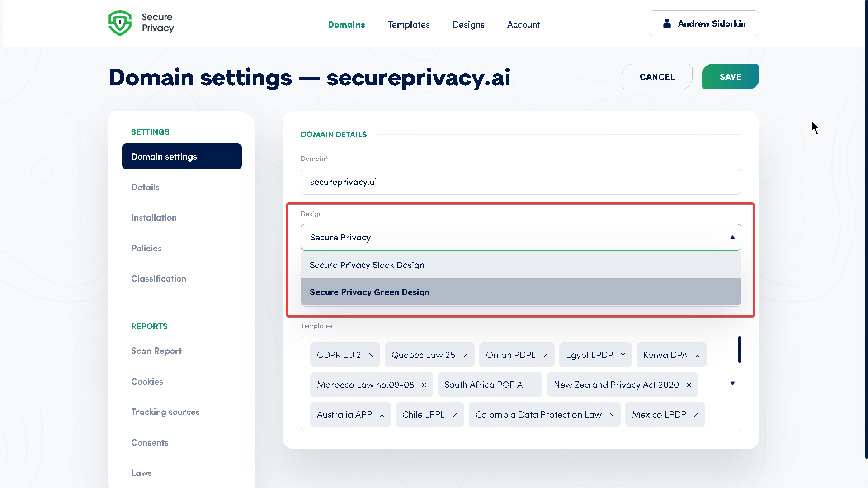
Task: Switch to the Designs menu item
Action: tap(468, 24)
